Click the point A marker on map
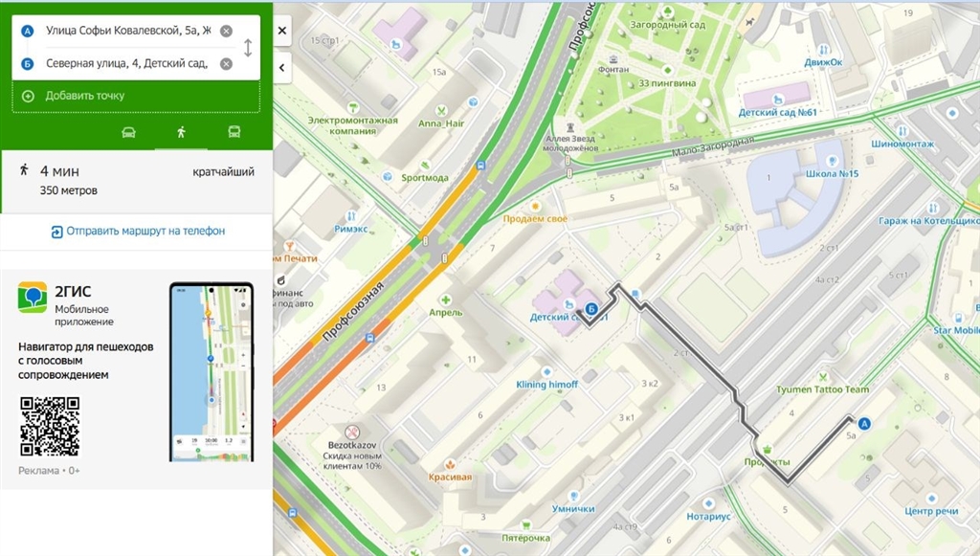This screenshot has width=980, height=556. click(865, 423)
